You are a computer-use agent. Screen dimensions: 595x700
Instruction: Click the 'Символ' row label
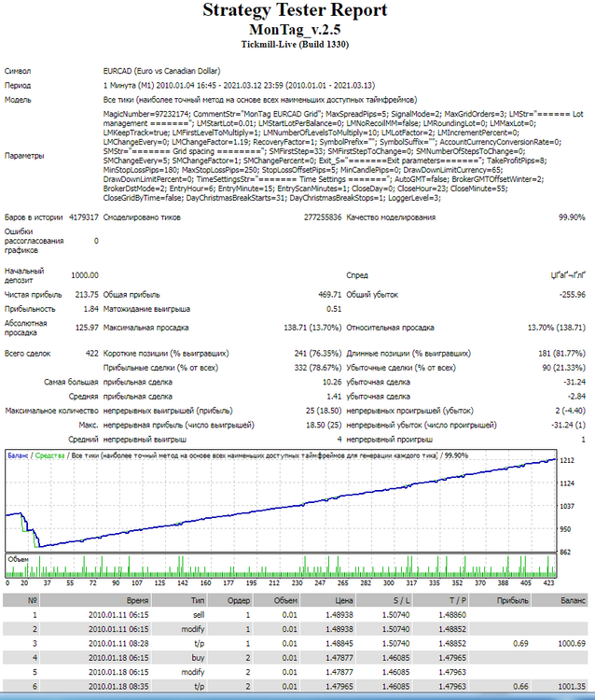18,71
